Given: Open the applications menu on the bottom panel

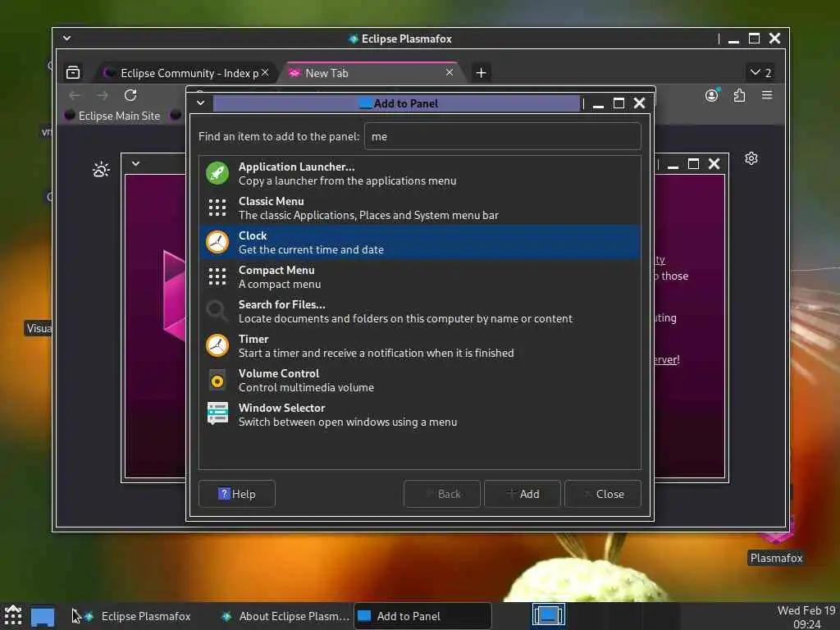Looking at the screenshot, I should (x=13, y=615).
